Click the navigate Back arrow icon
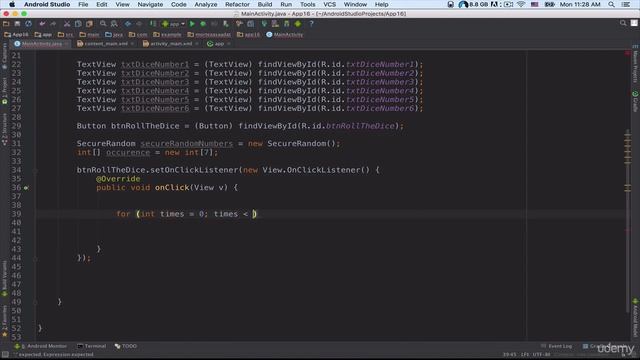Screen dimensions: 640x360 128,24
